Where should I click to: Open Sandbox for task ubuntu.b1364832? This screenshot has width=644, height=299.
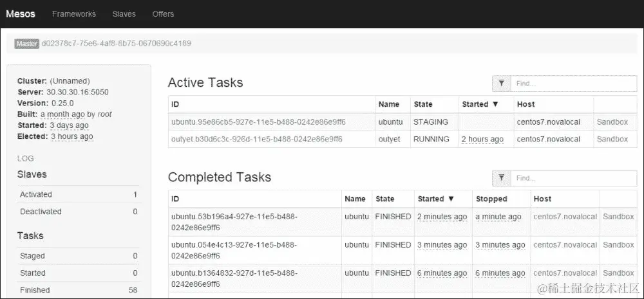tap(618, 273)
